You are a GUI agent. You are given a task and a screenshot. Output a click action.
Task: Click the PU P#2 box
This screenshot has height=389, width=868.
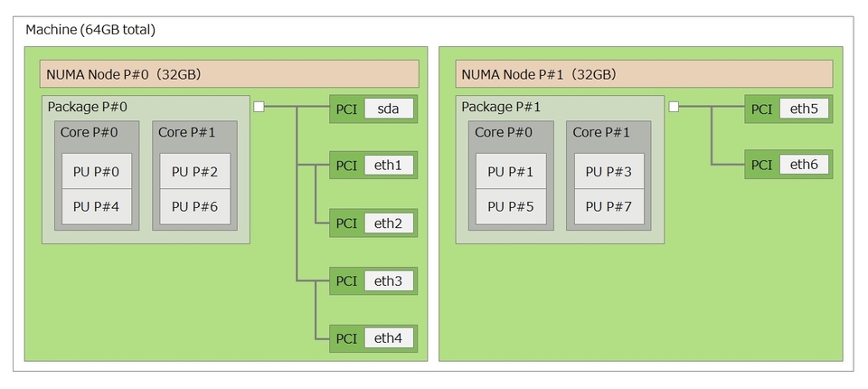pos(194,171)
